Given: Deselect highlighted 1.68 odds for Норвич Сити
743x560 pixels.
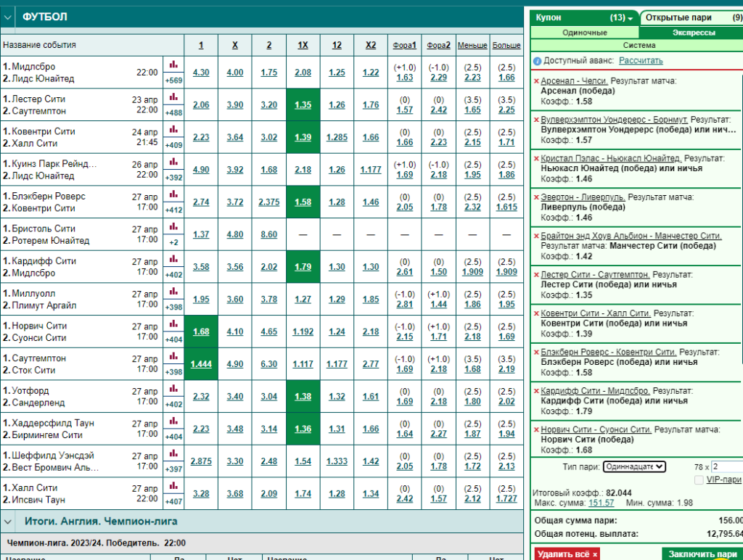Looking at the screenshot, I should [201, 332].
